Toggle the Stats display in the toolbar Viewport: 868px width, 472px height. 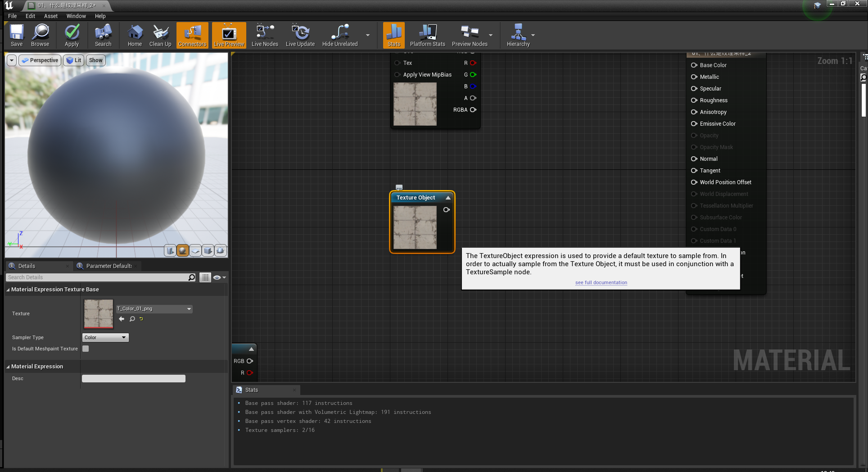[393, 35]
